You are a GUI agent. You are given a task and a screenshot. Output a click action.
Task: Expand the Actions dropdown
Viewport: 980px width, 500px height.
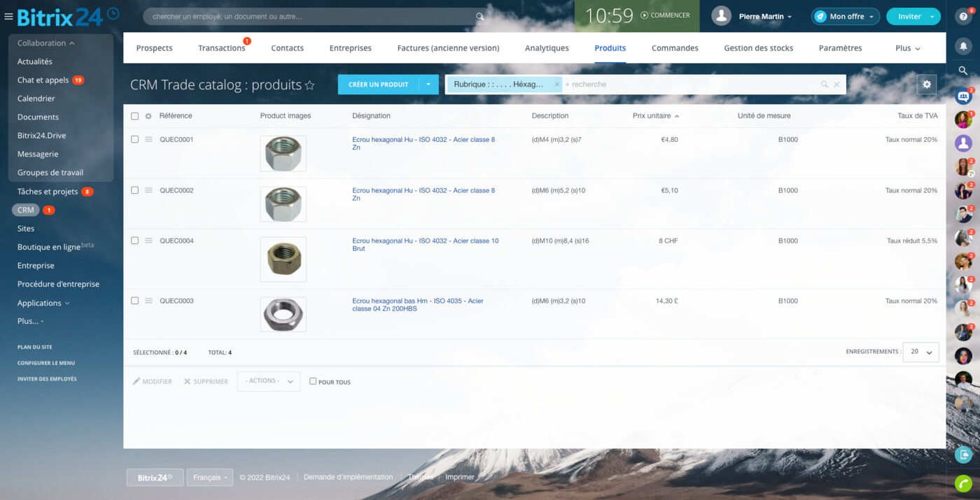click(269, 381)
